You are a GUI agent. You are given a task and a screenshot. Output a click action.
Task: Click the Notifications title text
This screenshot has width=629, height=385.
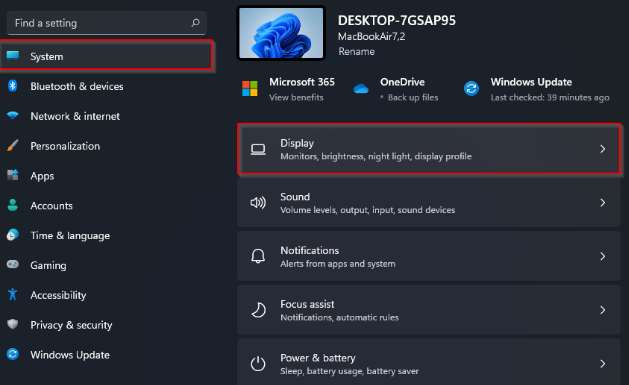coord(310,251)
